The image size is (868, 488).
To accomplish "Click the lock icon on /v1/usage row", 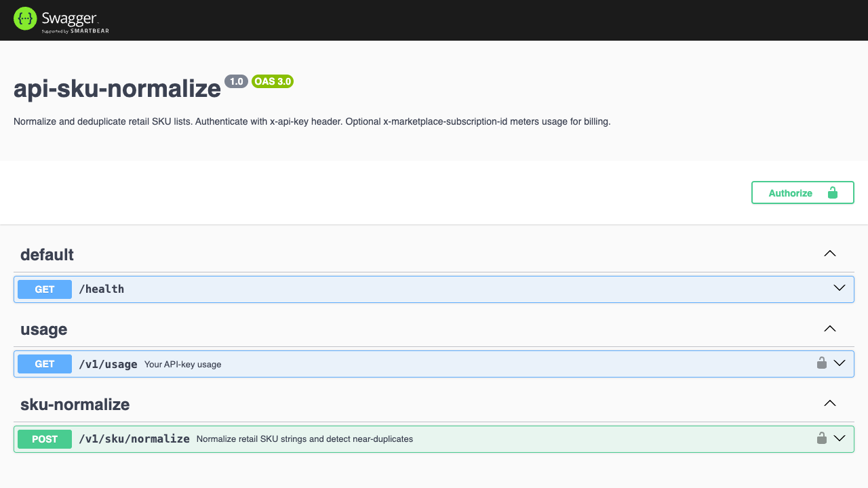I will pos(822,363).
